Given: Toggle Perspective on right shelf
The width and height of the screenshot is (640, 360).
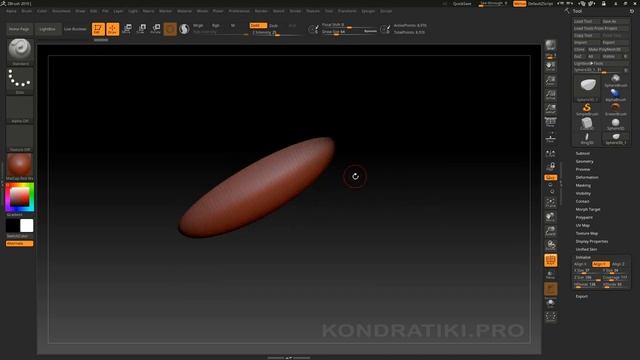Looking at the screenshot, I should point(551,123).
